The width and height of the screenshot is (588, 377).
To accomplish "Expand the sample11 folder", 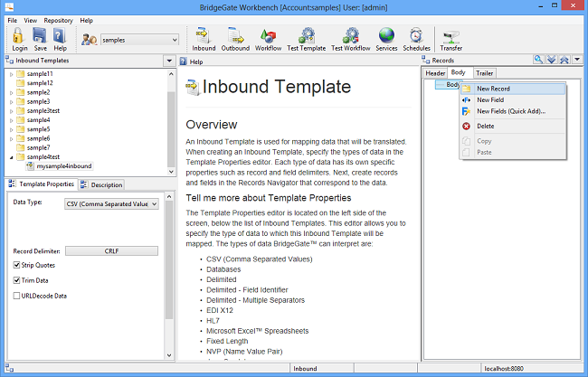I will (11, 74).
